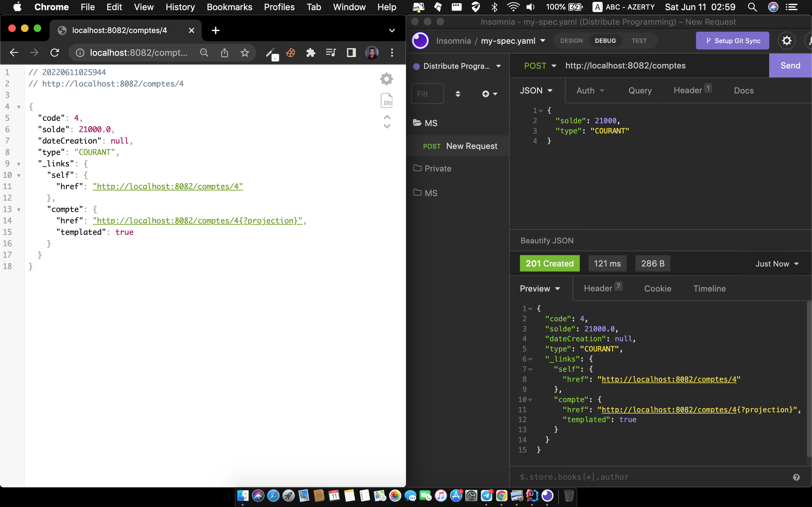
Task: Open the POST method dropdown
Action: (540, 66)
